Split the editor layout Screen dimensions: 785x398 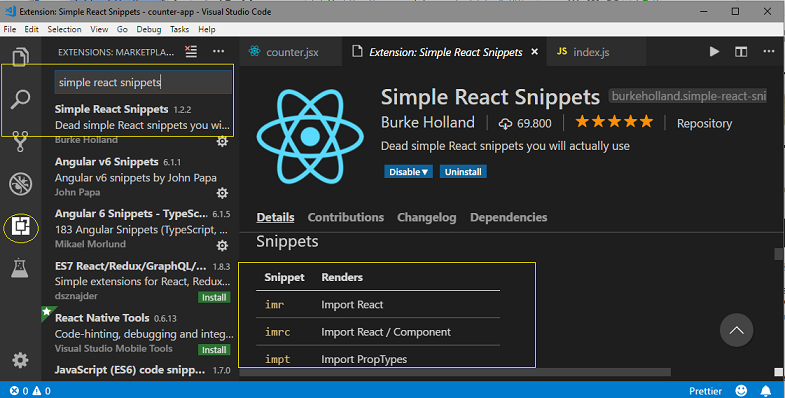pos(741,52)
